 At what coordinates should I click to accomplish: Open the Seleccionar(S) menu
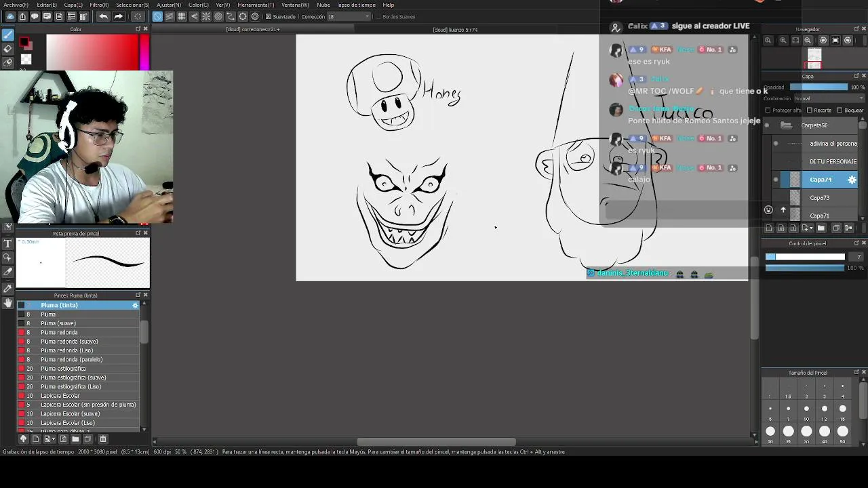pyautogui.click(x=132, y=5)
